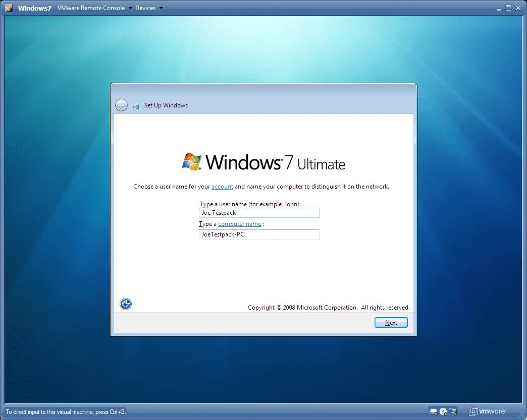Image resolution: width=527 pixels, height=420 pixels.
Task: Maximize the VMware console window
Action: point(508,8)
